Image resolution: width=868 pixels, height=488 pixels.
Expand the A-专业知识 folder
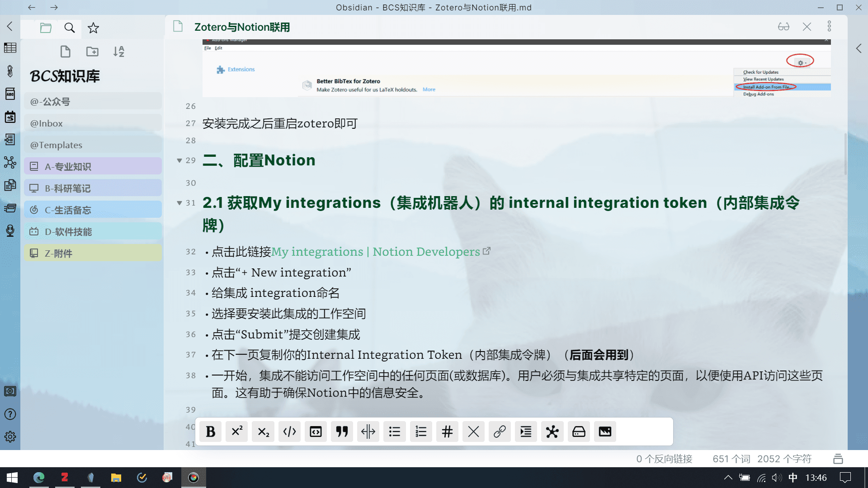click(x=93, y=166)
